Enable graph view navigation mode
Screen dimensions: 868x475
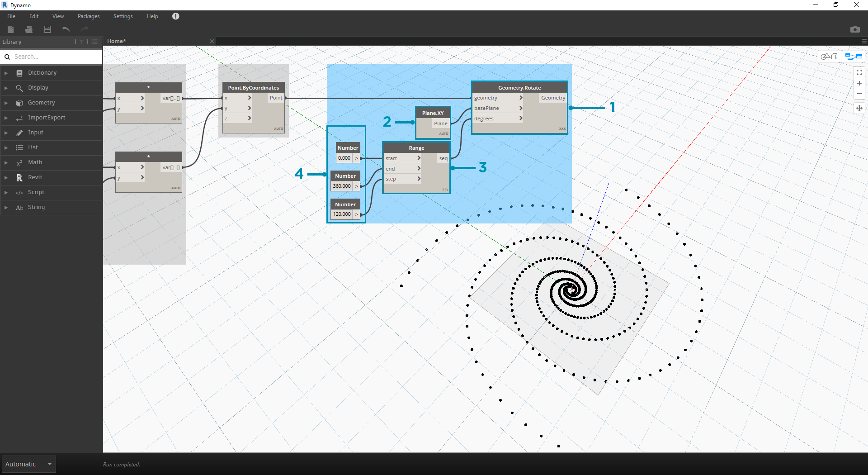854,57
